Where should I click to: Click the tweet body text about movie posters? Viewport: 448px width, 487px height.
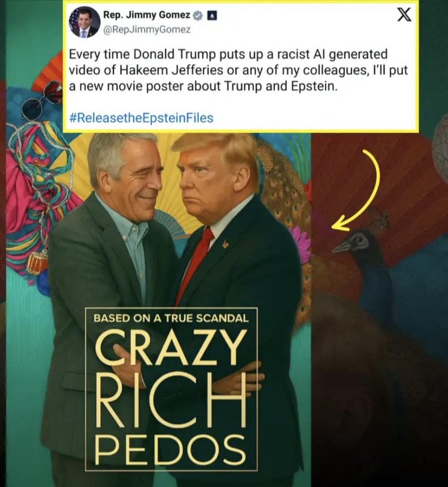[x=238, y=70]
